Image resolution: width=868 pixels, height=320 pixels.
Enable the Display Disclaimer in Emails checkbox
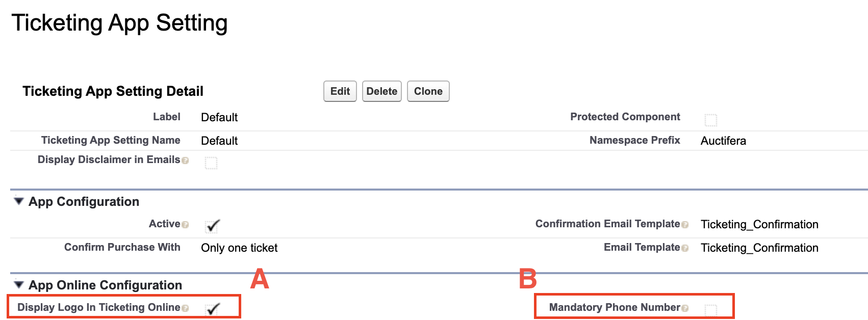point(212,163)
